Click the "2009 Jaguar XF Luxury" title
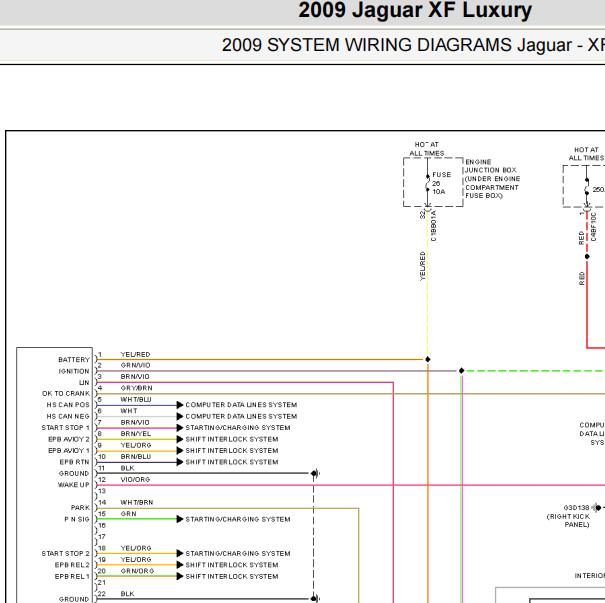Image resolution: width=605 pixels, height=603 pixels. [x=415, y=10]
